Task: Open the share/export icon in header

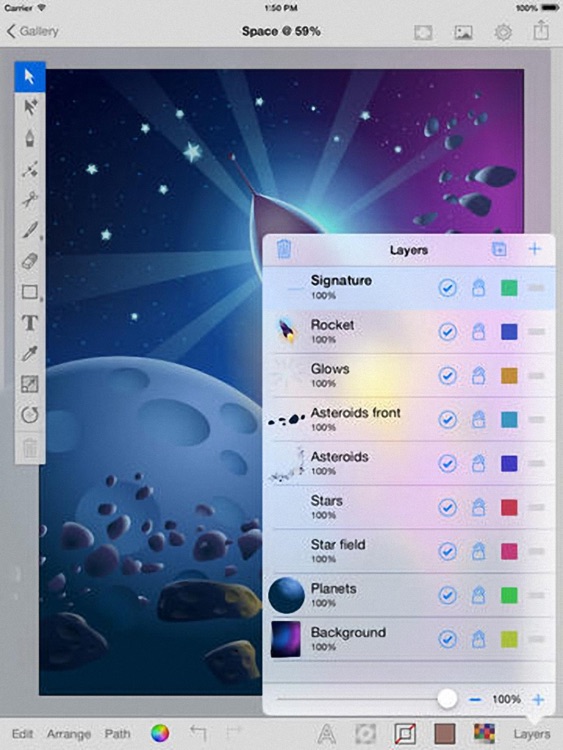Action: pyautogui.click(x=541, y=31)
